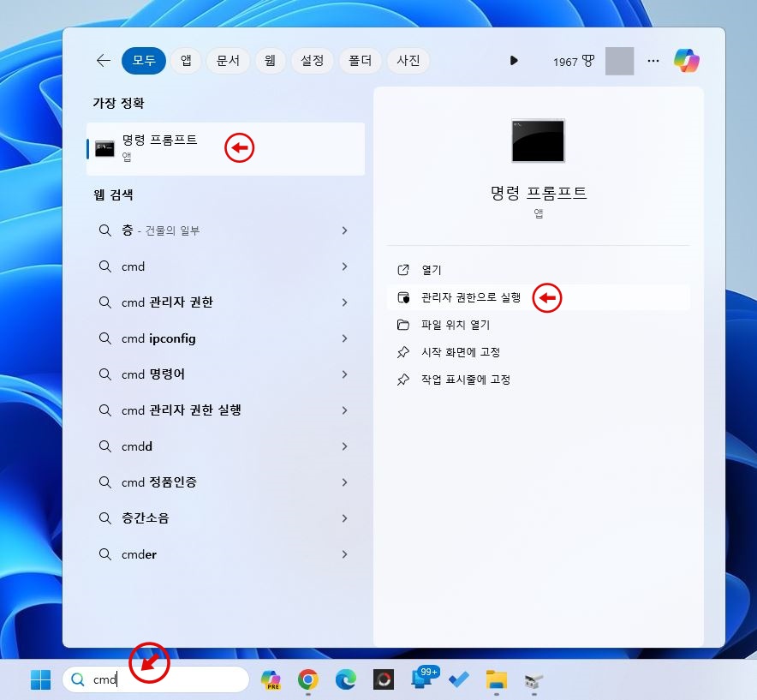Viewport: 757px width, 700px height.
Task: Expand the cmd 정품인증 chevron
Action: point(344,482)
